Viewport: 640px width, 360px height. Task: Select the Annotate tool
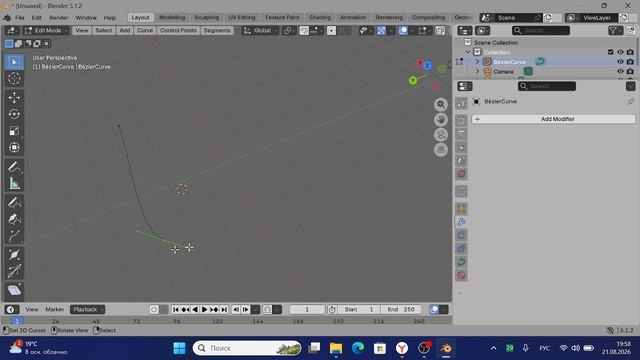click(14, 167)
